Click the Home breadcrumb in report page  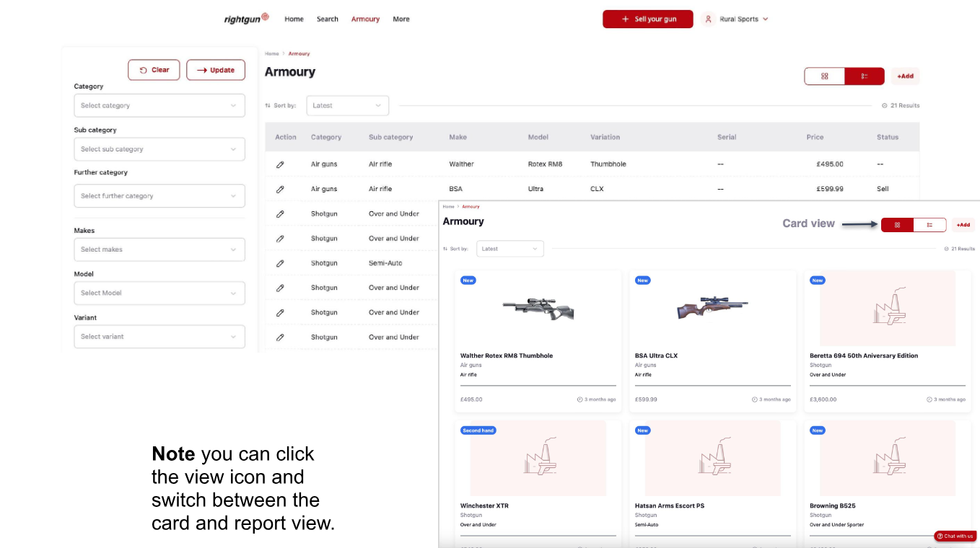[x=271, y=54]
